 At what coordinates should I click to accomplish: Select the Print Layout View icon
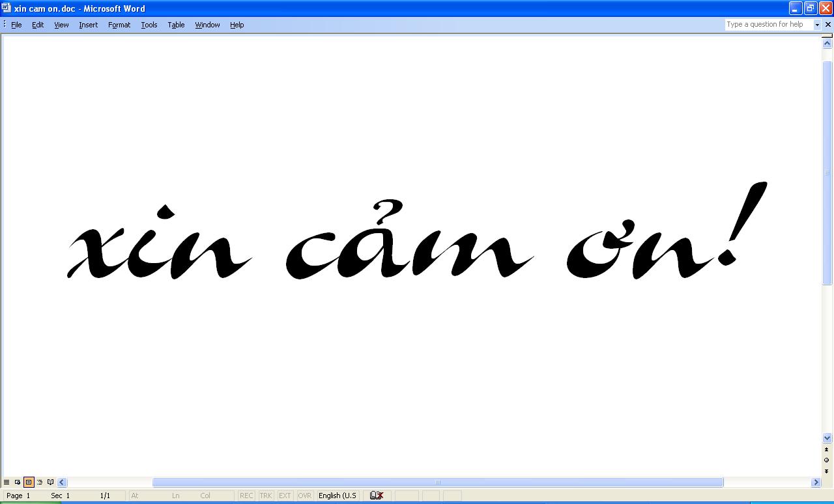[x=29, y=482]
